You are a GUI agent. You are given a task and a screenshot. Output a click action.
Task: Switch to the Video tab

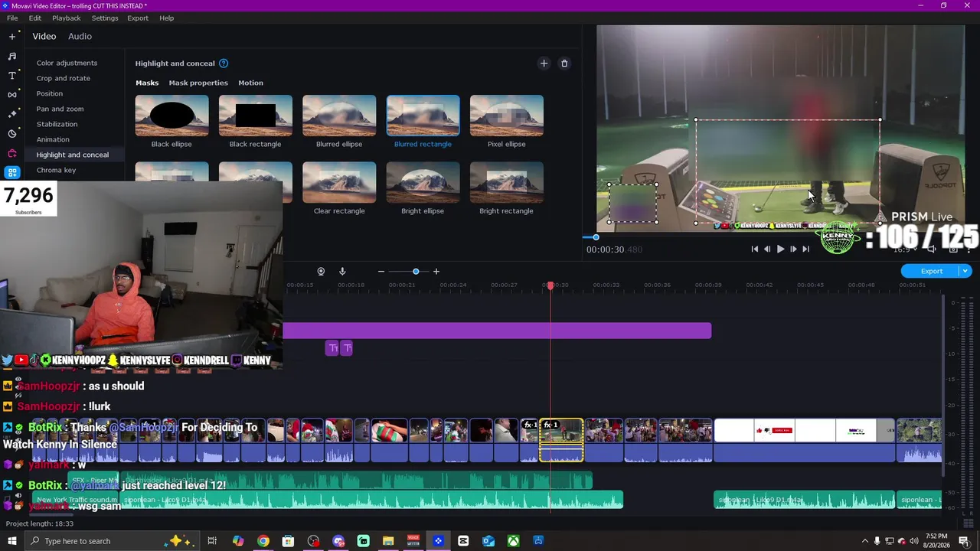44,36
